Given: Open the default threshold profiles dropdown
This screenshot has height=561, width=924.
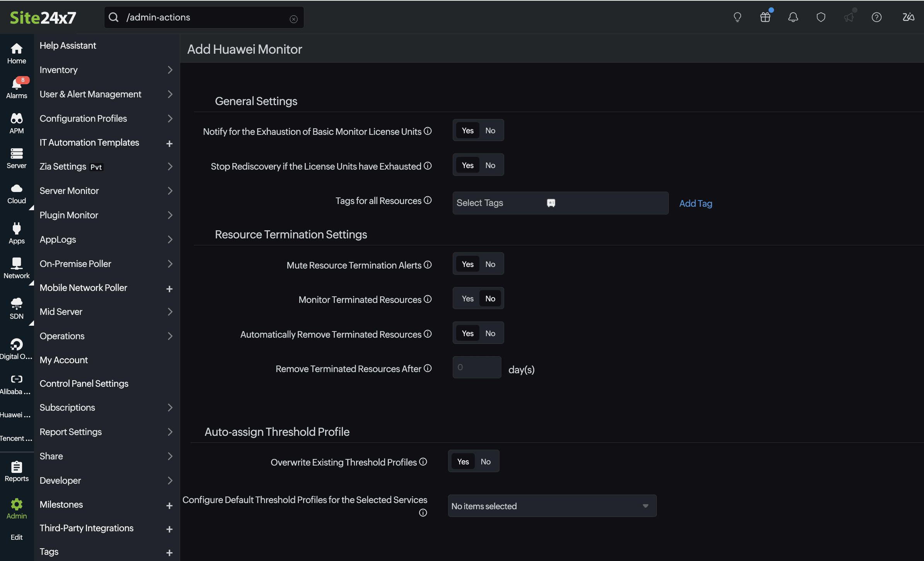Looking at the screenshot, I should [x=552, y=506].
